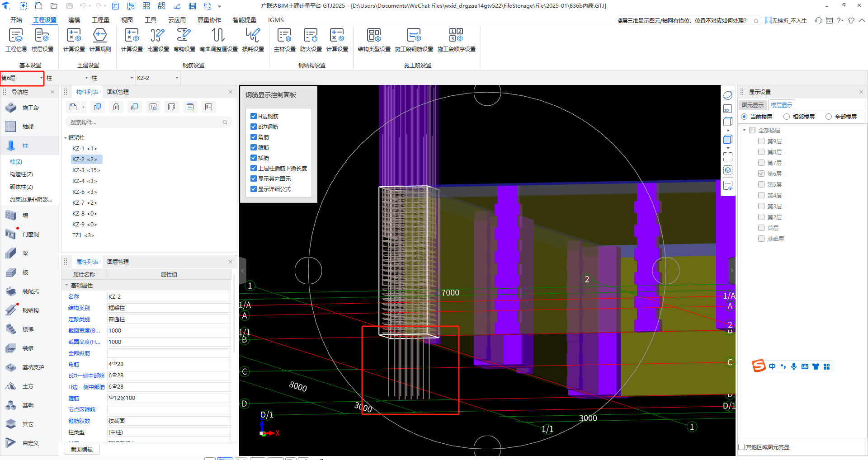Screen dimensions: 868x460
Task: Select 相邻楼层 radio button
Action: [787, 117]
